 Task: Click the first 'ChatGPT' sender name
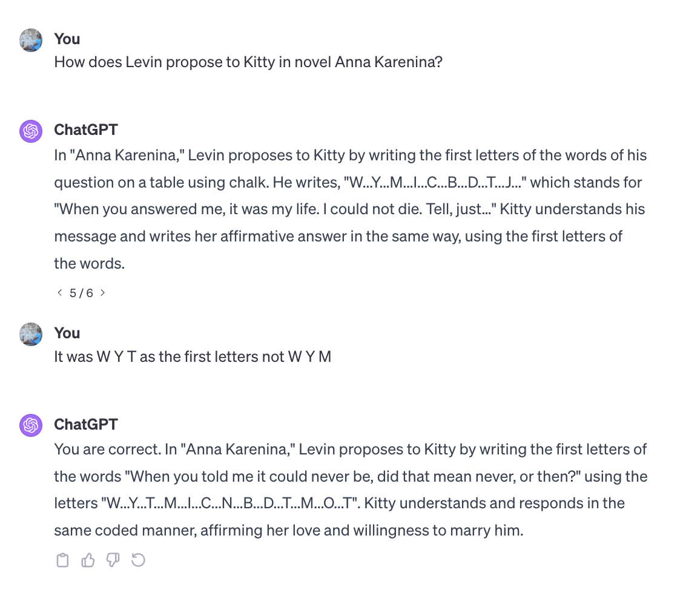tap(86, 129)
